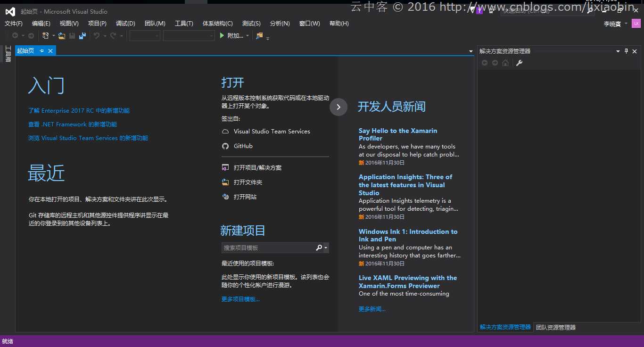The height and width of the screenshot is (347, 644).
Task: Open the Solution Explorer window position dropdown
Action: (x=618, y=51)
